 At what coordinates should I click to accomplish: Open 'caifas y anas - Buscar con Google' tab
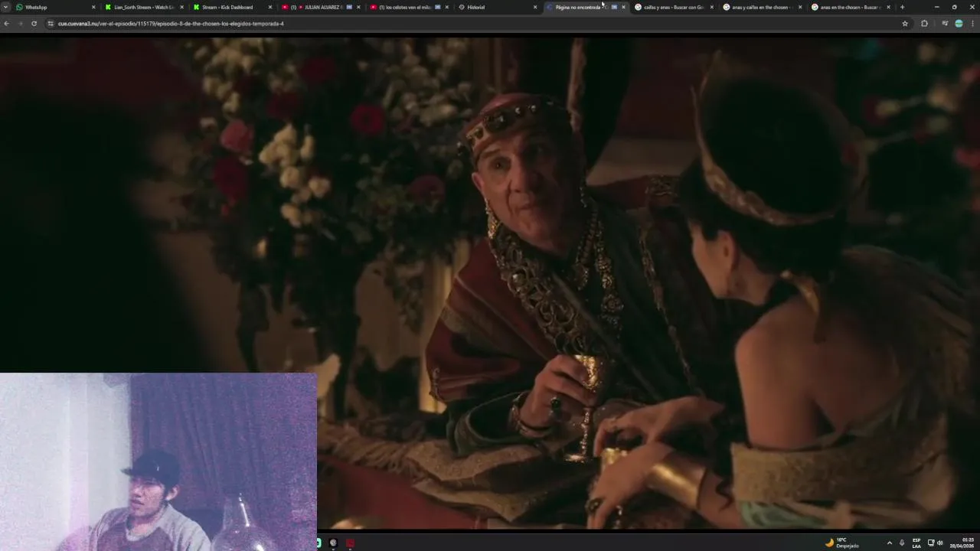click(x=674, y=7)
